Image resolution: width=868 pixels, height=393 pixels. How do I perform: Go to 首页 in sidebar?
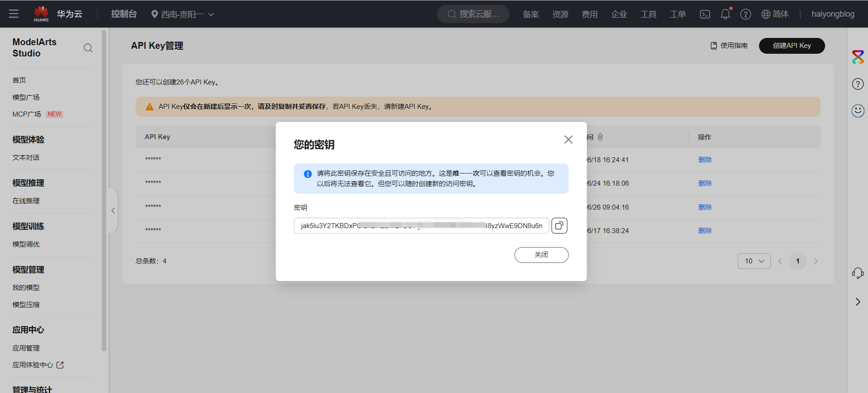19,80
